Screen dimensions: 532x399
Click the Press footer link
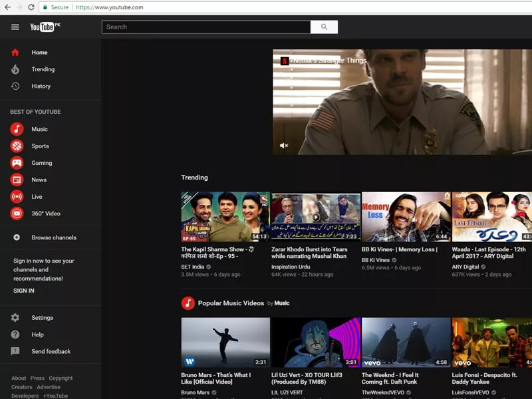[x=37, y=378]
